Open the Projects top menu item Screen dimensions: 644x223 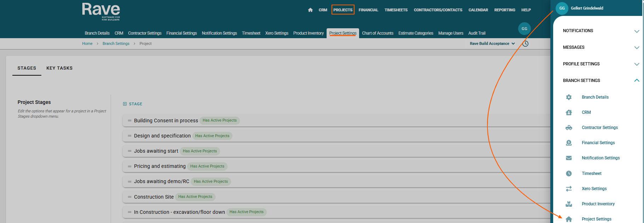coord(343,10)
